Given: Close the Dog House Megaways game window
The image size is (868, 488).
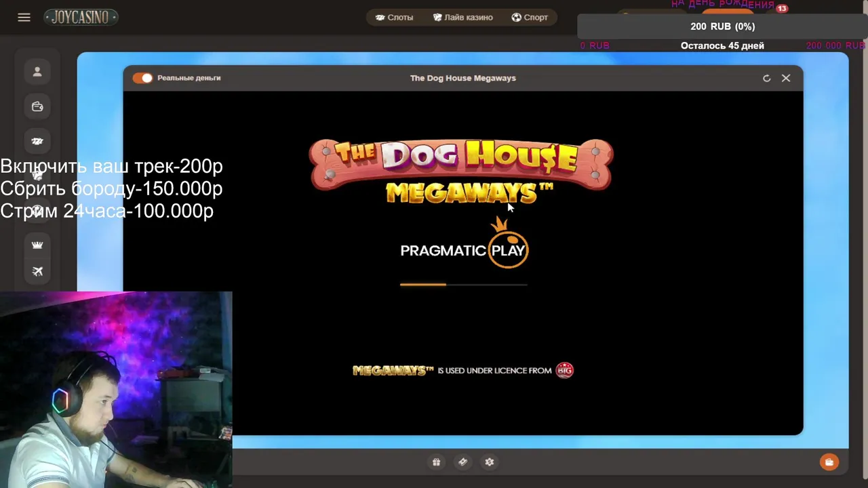Looking at the screenshot, I should click(x=786, y=78).
